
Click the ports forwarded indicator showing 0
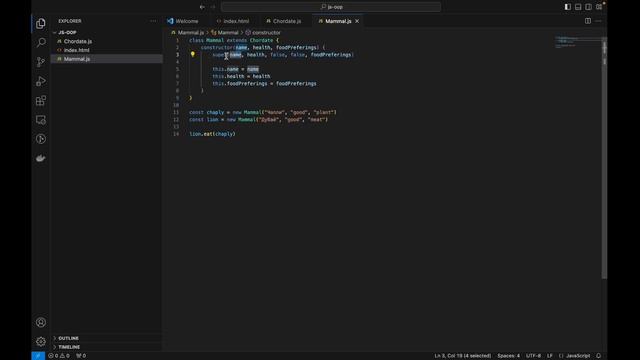point(81,356)
